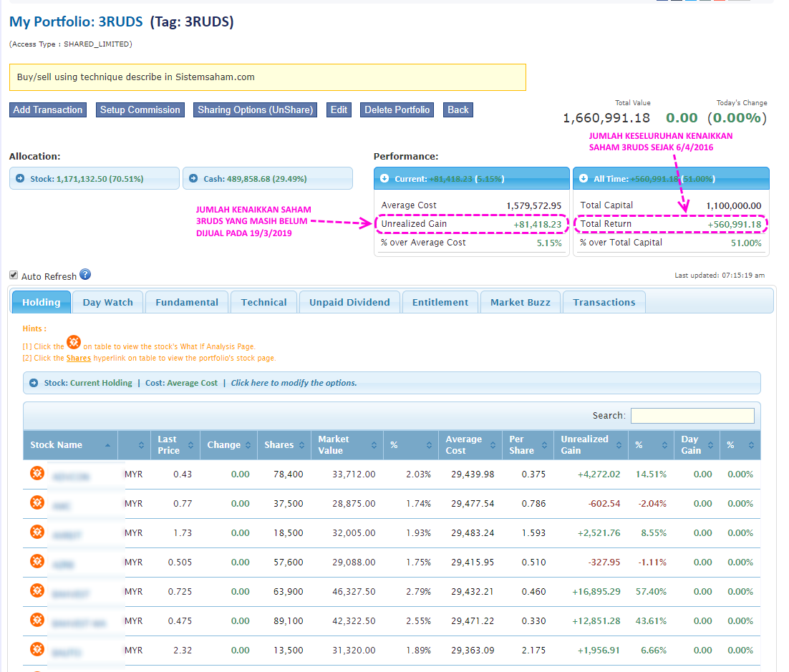Screen dimensions: 789x672
Task: Open the Technical tab
Action: (263, 302)
